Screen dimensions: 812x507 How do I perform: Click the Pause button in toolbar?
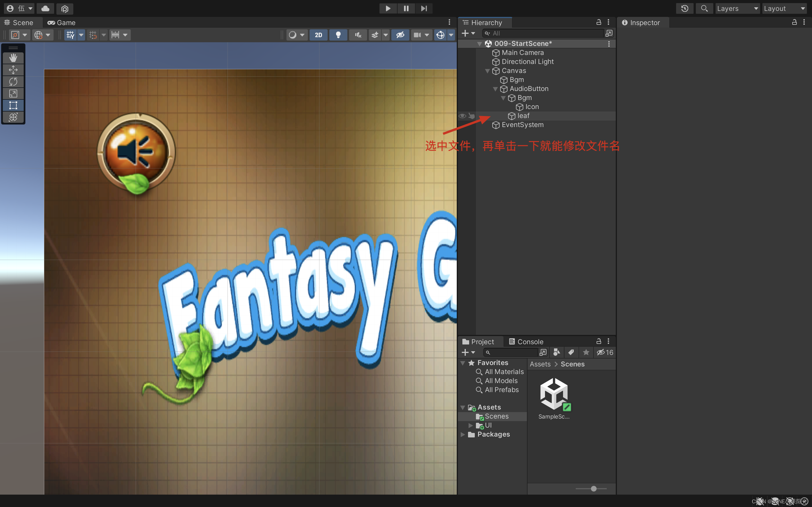point(406,8)
